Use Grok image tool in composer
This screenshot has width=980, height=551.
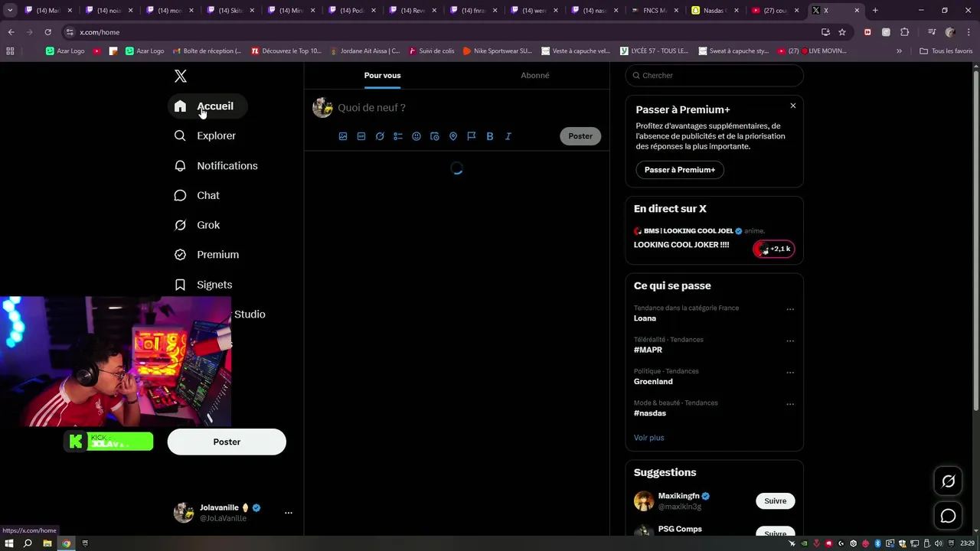coord(380,136)
